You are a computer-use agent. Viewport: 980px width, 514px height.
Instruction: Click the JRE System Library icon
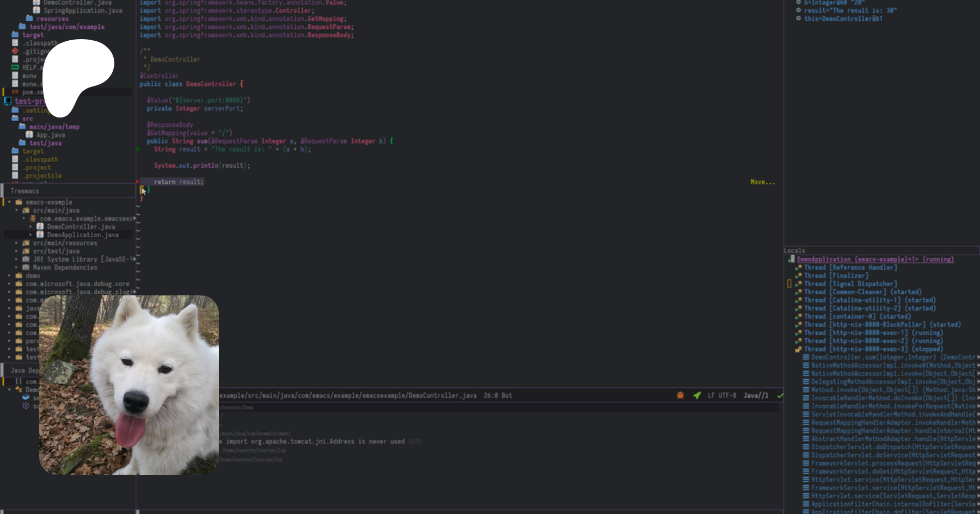tap(26, 259)
